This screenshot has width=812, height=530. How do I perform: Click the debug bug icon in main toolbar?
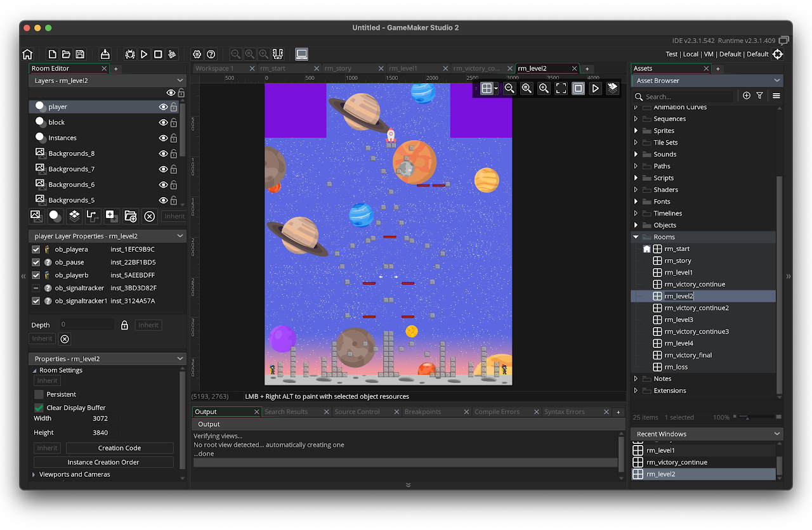point(130,55)
